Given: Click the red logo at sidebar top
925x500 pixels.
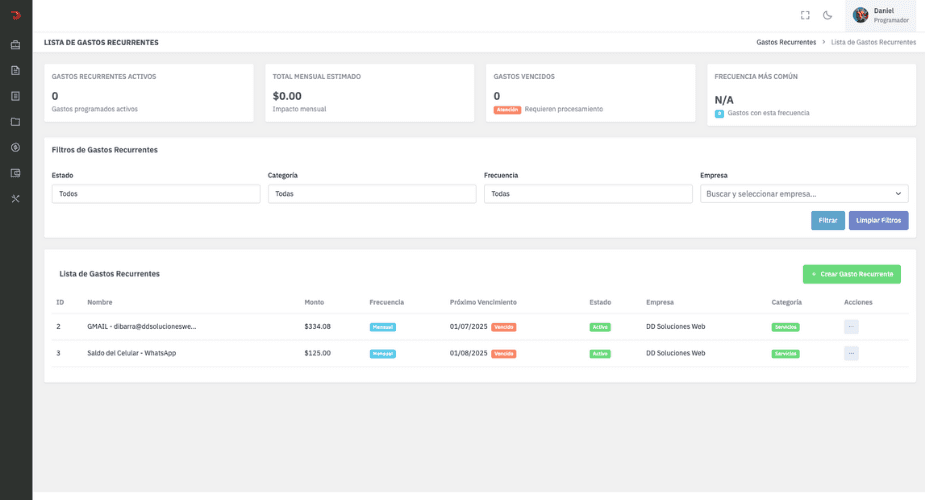Looking at the screenshot, I should [x=15, y=15].
